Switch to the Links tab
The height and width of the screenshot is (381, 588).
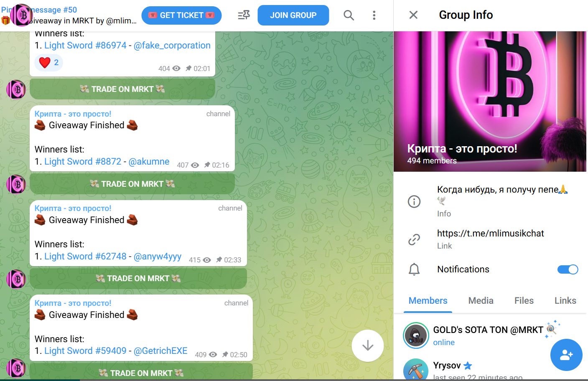tap(565, 301)
